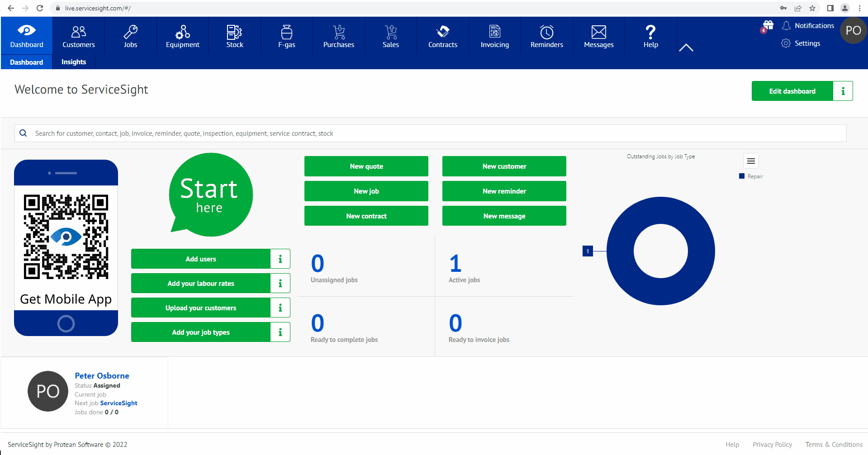Click the mobile app QR code
The image size is (868, 455).
pyautogui.click(x=66, y=237)
